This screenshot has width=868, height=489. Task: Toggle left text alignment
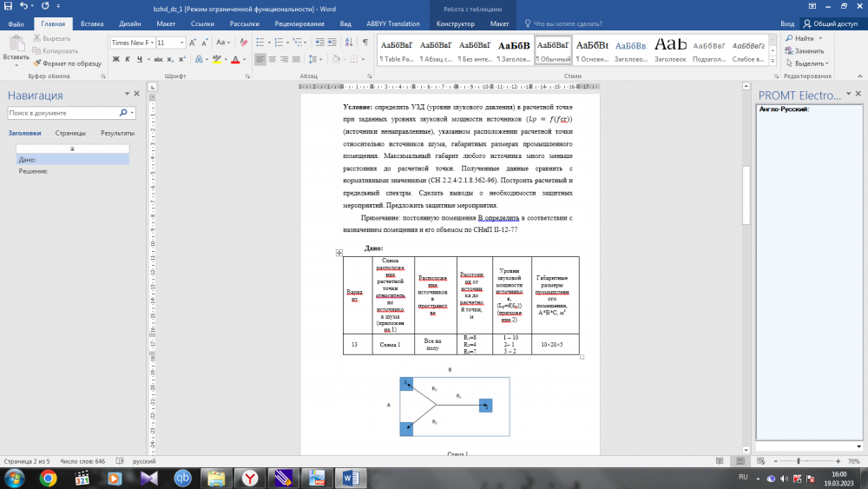tap(260, 59)
